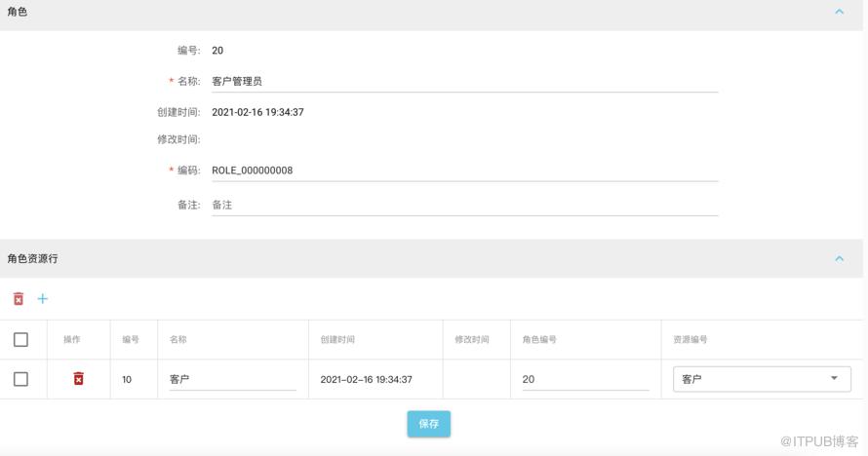The width and height of the screenshot is (868, 456).
Task: Click the 创建时间 column header
Action: [x=337, y=339]
